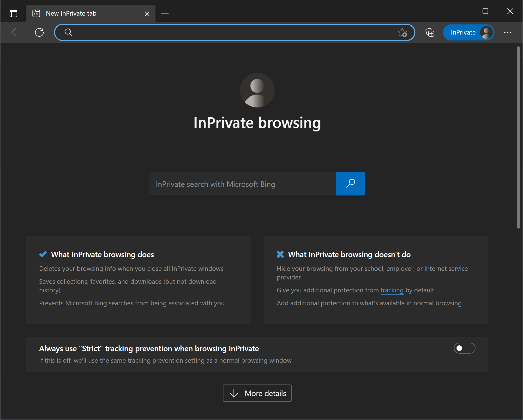Click the InPrivate avatar at page center

coord(257,90)
